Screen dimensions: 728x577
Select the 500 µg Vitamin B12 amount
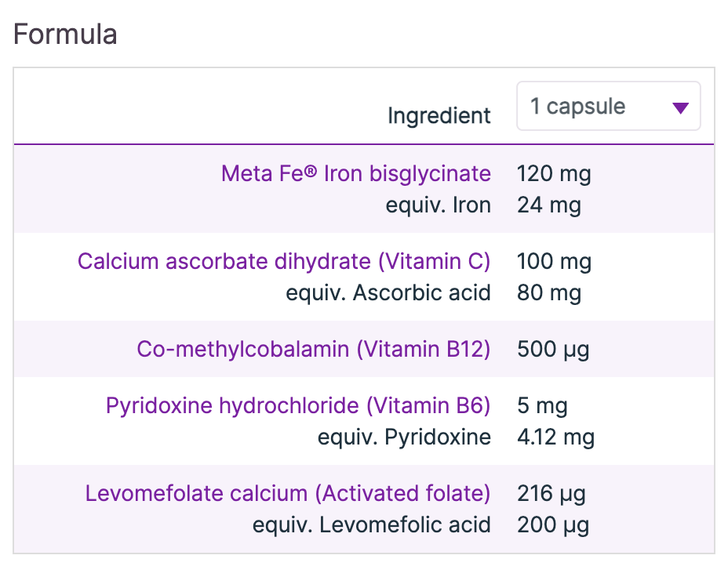pos(553,349)
